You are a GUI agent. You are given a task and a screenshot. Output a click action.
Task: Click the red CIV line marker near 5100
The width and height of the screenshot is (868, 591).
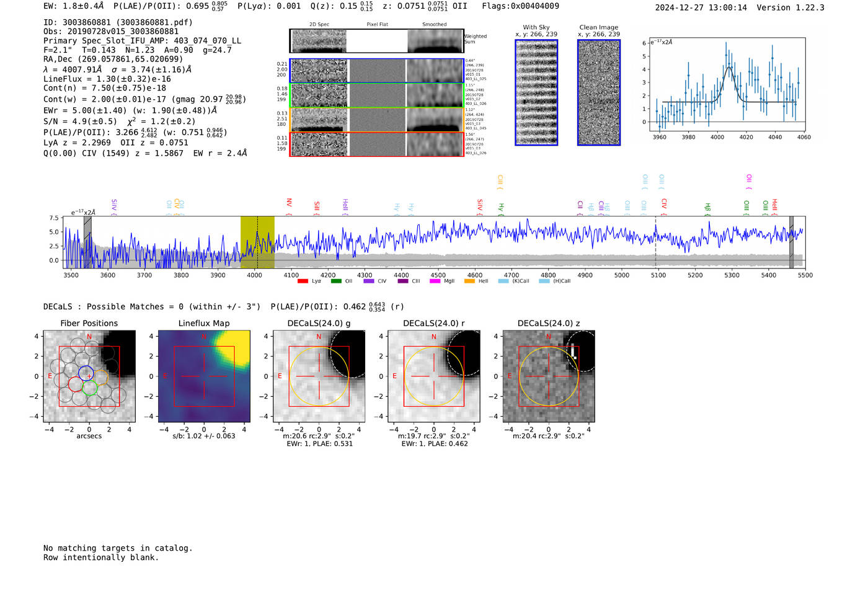click(663, 207)
